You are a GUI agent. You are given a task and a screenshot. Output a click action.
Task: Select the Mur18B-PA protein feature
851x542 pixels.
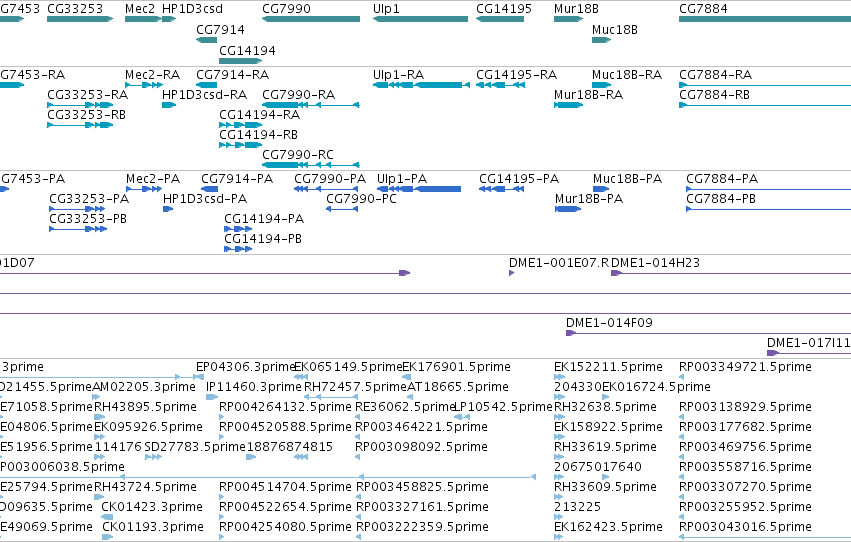point(568,209)
